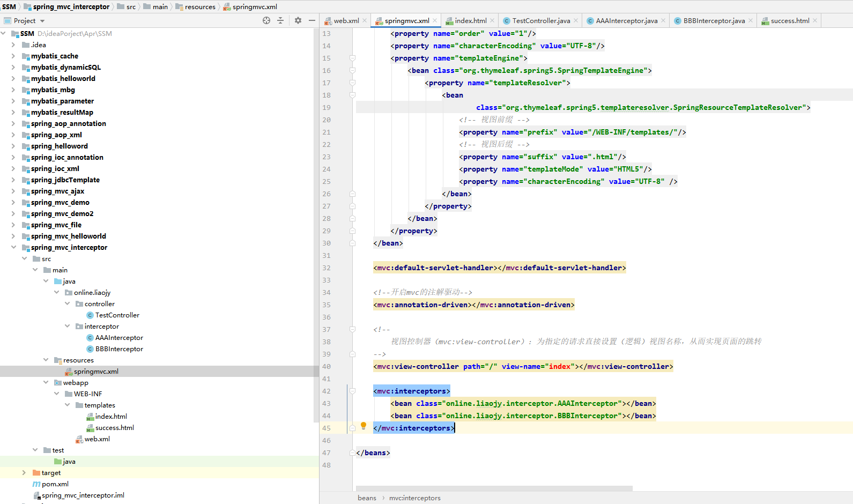This screenshot has height=504, width=853.
Task: Click the SSM breadcrumb in navigation bar
Action: (9, 6)
